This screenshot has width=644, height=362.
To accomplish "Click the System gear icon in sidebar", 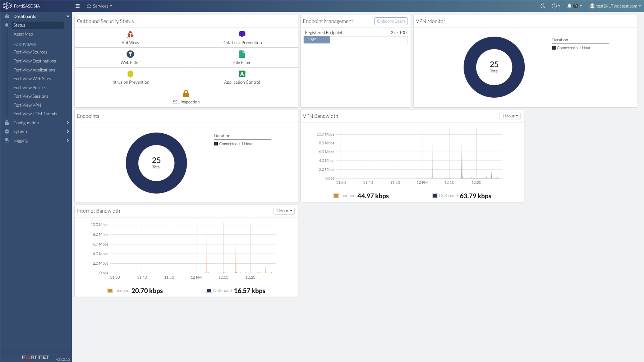I will tap(7, 131).
